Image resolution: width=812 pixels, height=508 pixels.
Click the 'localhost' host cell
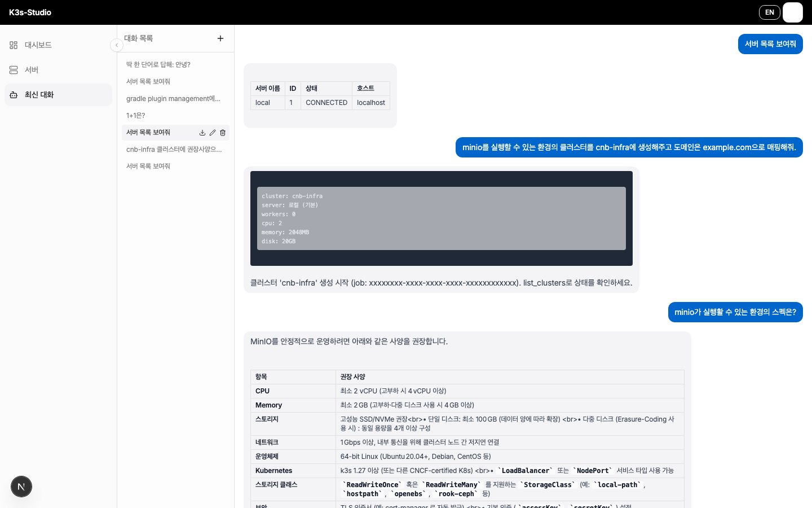(x=371, y=103)
